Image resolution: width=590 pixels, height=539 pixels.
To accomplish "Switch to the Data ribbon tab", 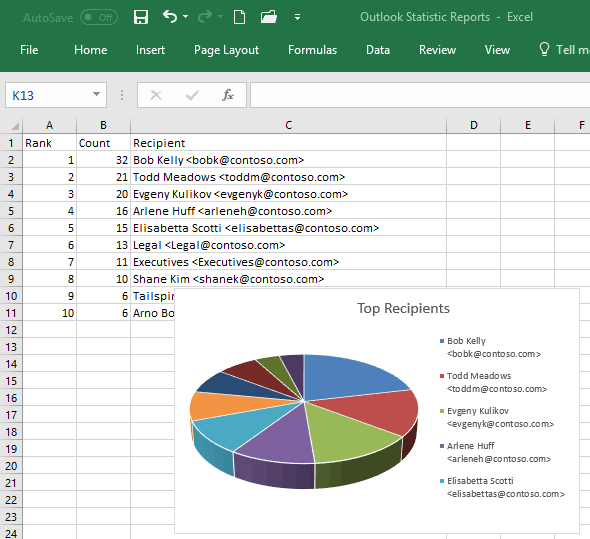I will click(378, 50).
